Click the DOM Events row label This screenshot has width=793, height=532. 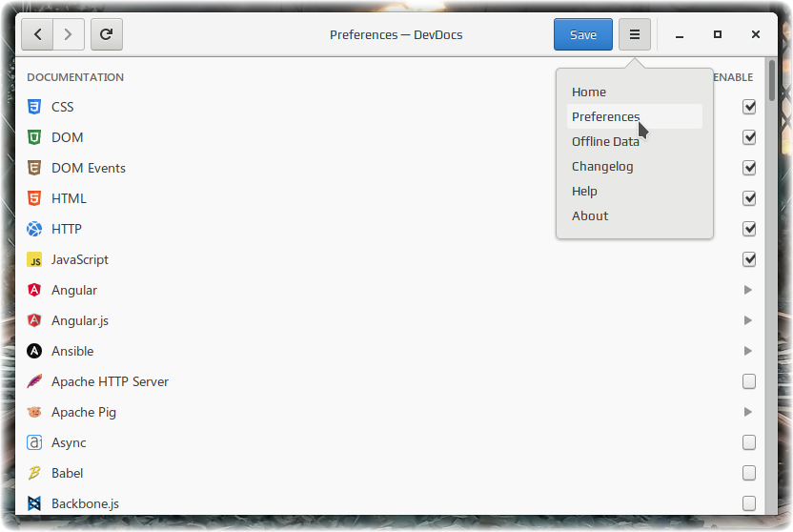[x=89, y=168]
